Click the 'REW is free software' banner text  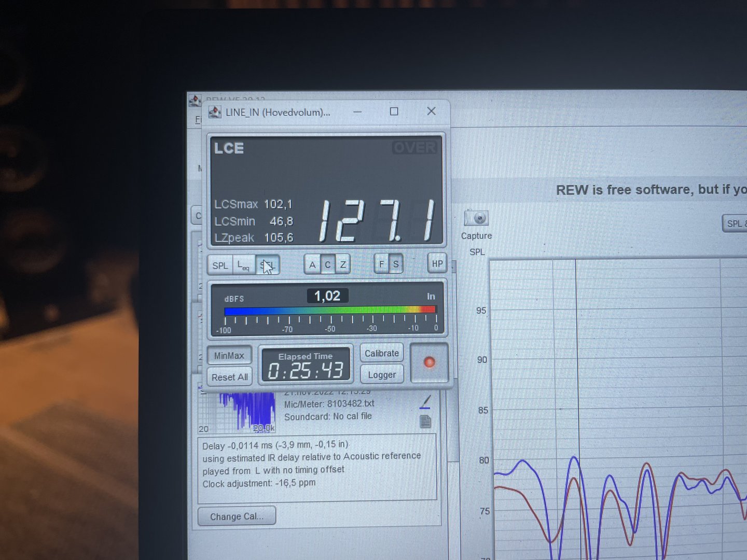(x=652, y=190)
